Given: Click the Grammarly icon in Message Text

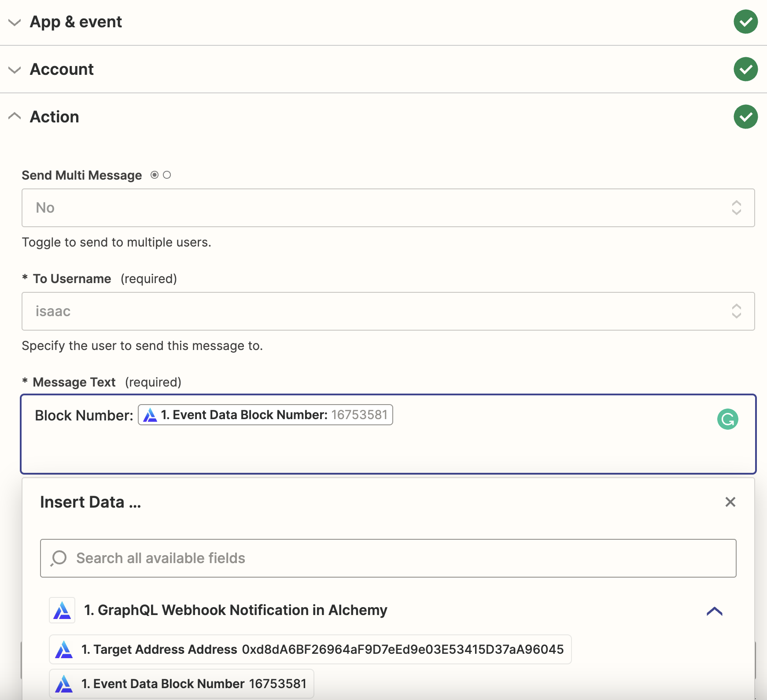Looking at the screenshot, I should click(x=727, y=419).
